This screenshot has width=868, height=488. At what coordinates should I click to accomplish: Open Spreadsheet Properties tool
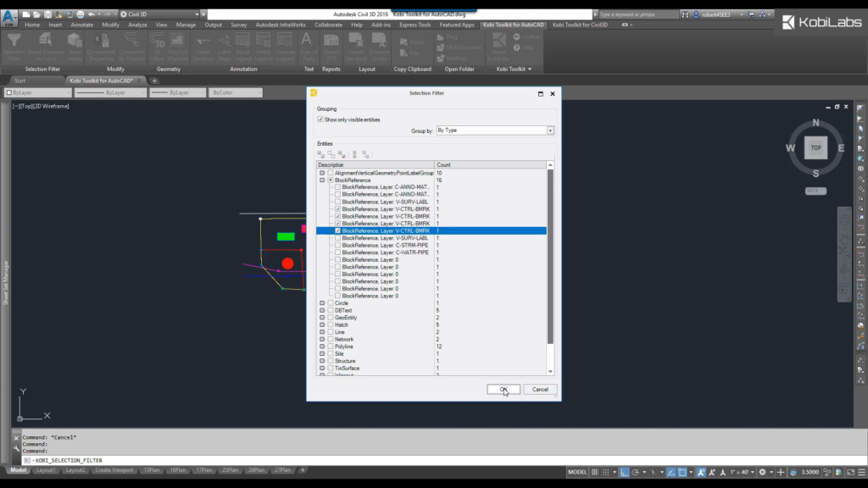pos(101,47)
